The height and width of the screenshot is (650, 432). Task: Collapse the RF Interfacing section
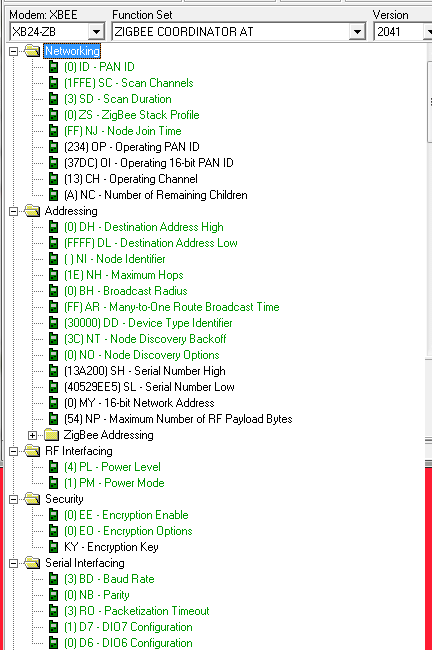click(14, 451)
